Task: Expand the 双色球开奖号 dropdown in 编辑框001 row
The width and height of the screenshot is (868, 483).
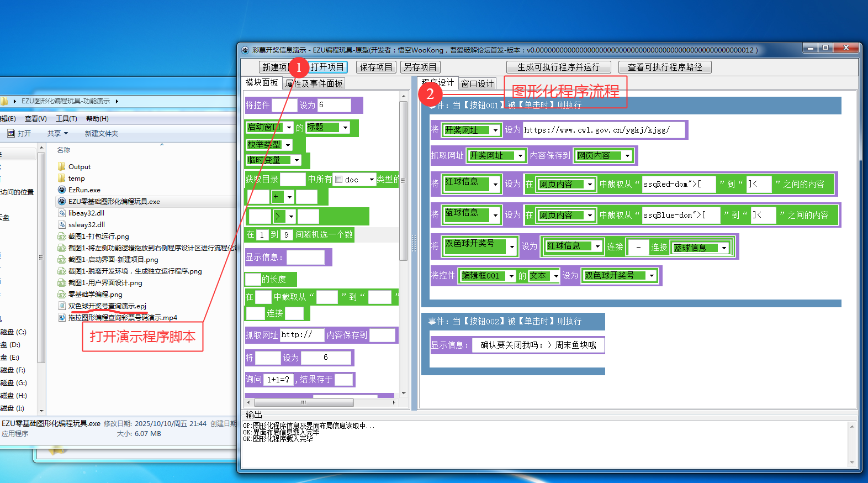Action: (652, 275)
